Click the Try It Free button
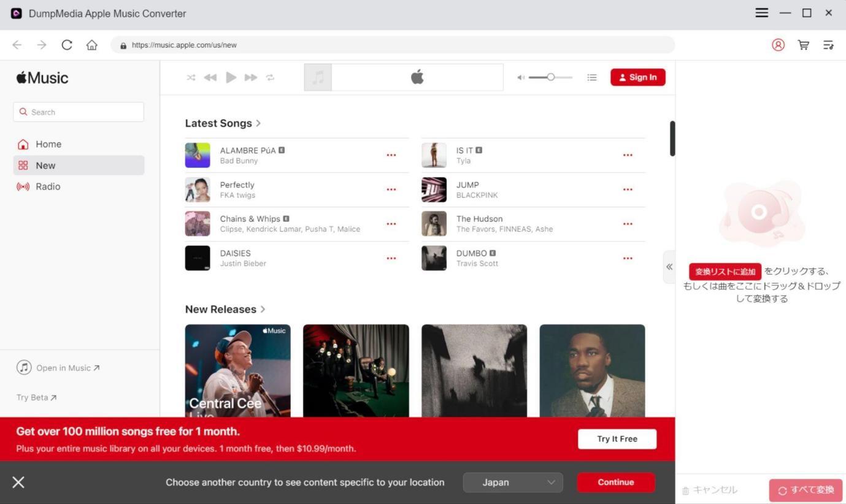The image size is (846, 504). pyautogui.click(x=617, y=439)
